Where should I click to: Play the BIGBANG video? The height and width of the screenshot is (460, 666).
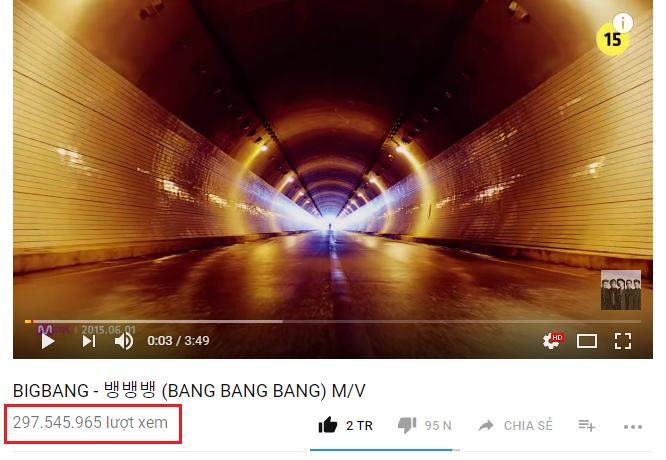pyautogui.click(x=48, y=341)
